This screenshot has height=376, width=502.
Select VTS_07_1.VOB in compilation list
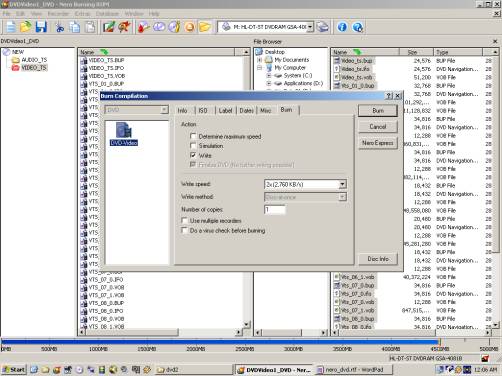click(106, 295)
